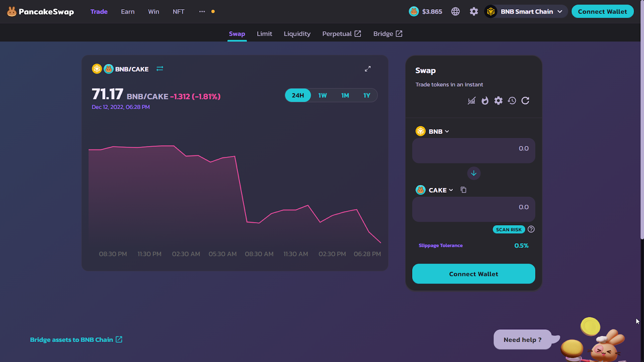Click the BNB/CAKE pair title
This screenshot has height=362, width=644.
pyautogui.click(x=132, y=69)
